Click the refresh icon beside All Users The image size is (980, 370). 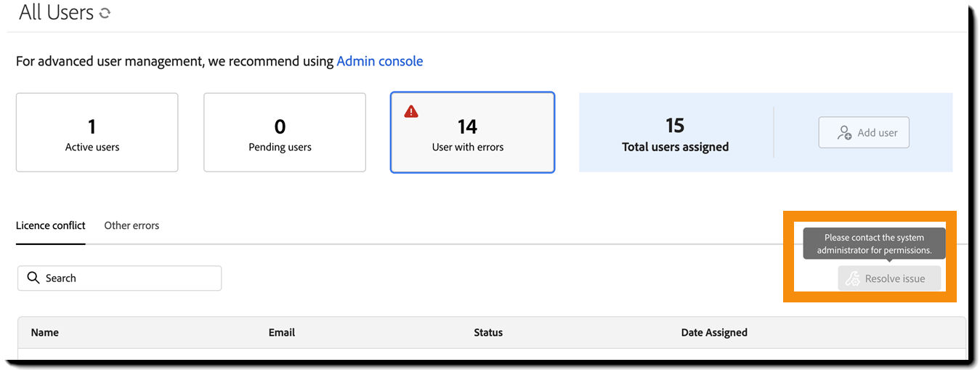(x=105, y=13)
